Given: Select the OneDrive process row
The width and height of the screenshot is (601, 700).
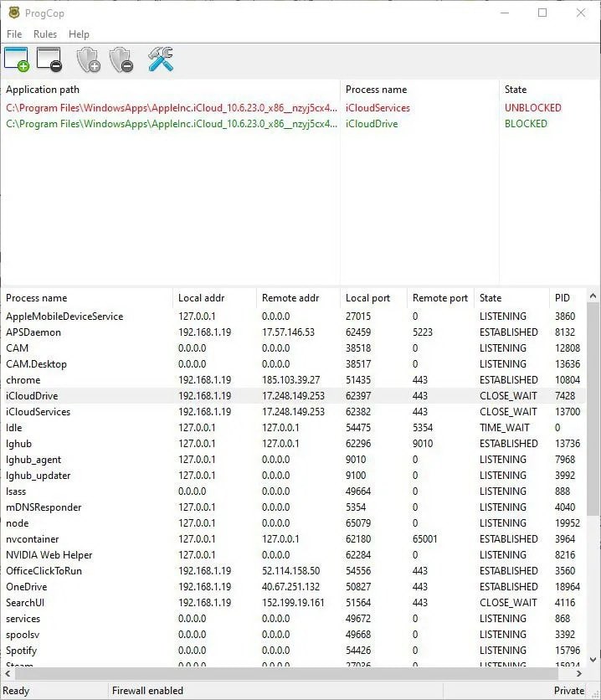Looking at the screenshot, I should point(294,587).
